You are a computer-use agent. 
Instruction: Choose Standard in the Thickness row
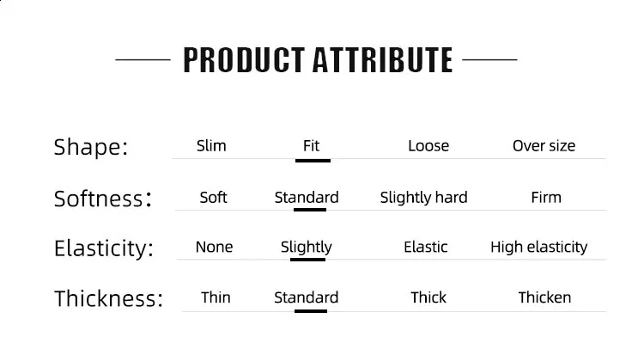[x=306, y=297]
